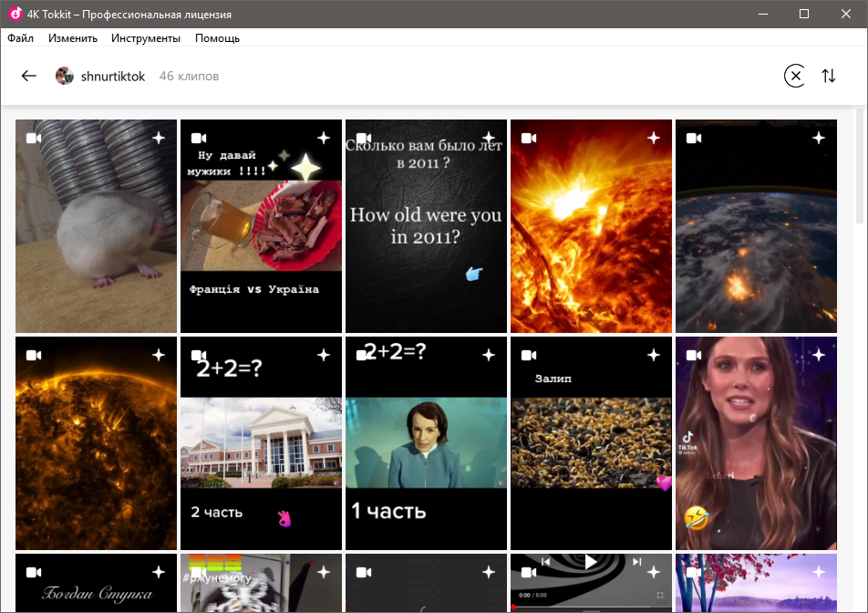
Task: Click the circled X cancel button
Action: (x=795, y=76)
